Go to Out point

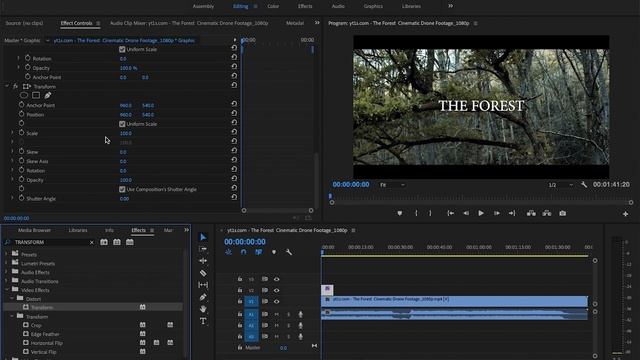click(512, 213)
